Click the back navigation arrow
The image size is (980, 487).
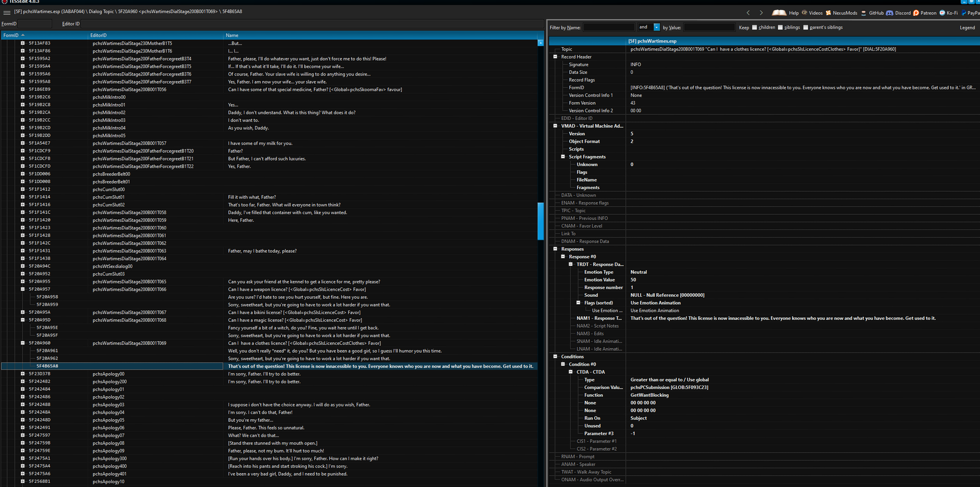click(748, 13)
